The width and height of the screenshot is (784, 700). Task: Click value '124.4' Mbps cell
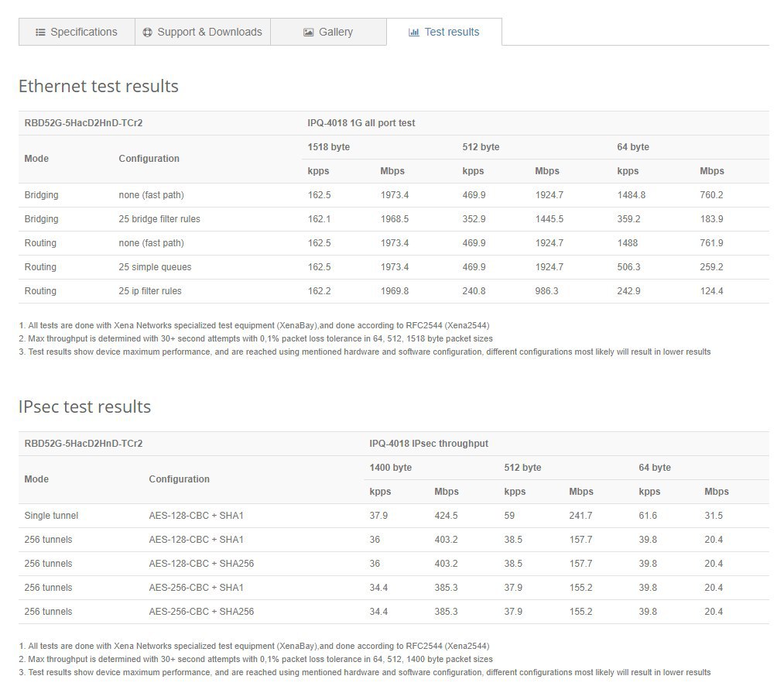click(x=711, y=291)
